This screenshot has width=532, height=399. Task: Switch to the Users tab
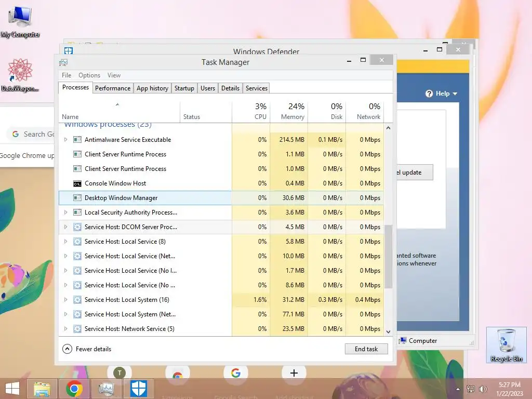208,88
